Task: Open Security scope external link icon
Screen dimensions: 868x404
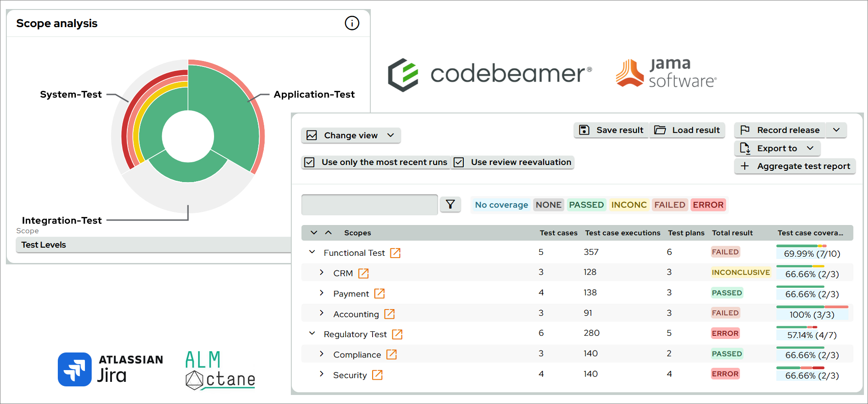Action: (377, 375)
